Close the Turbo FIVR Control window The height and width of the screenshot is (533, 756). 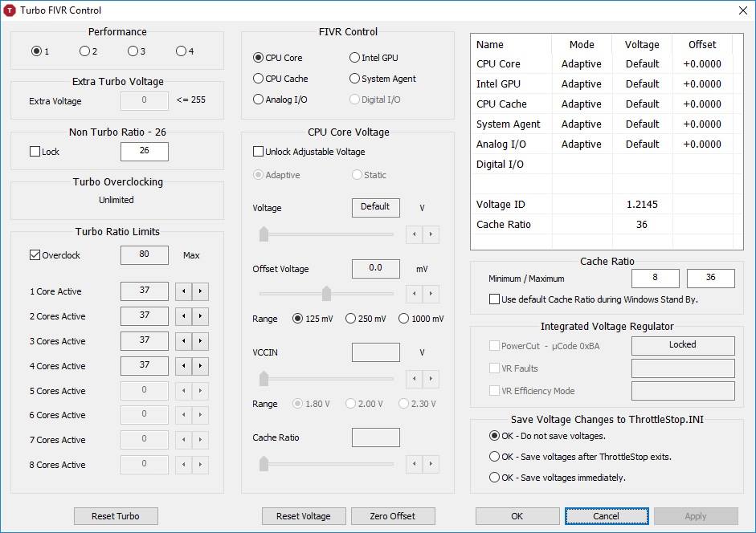pyautogui.click(x=743, y=10)
